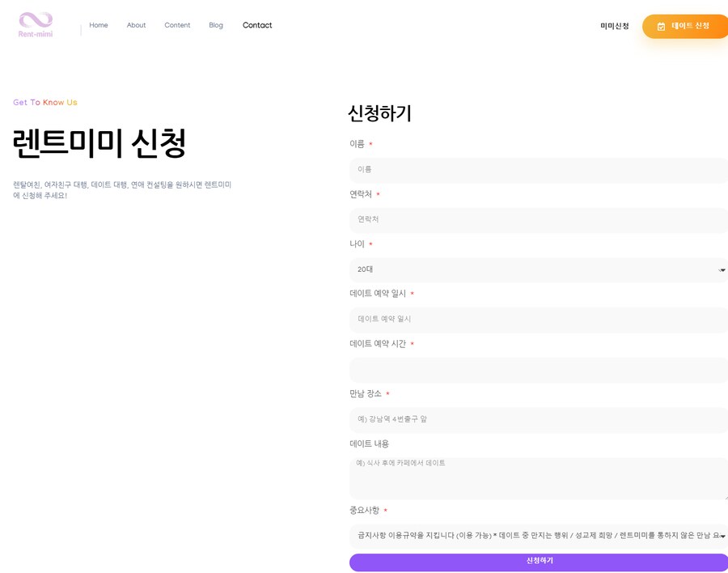728x573 pixels.
Task: Click the 만남 장소 meeting place field
Action: 538,419
